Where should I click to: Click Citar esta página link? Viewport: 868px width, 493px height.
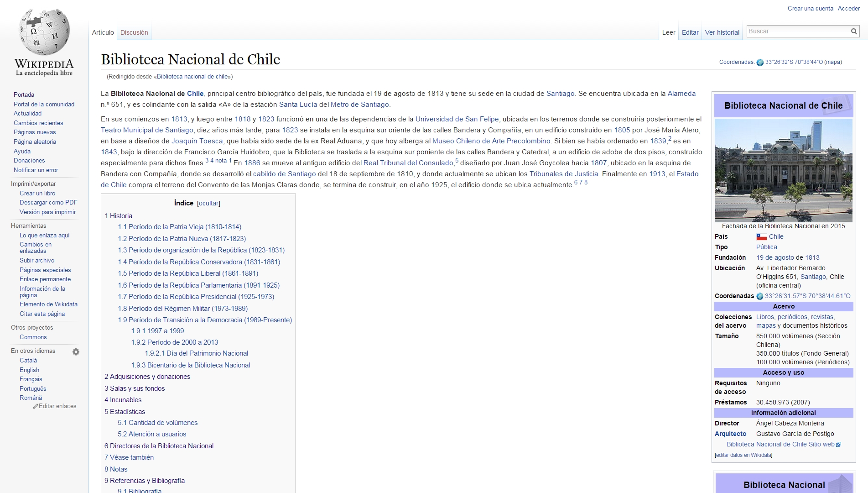pyautogui.click(x=42, y=314)
